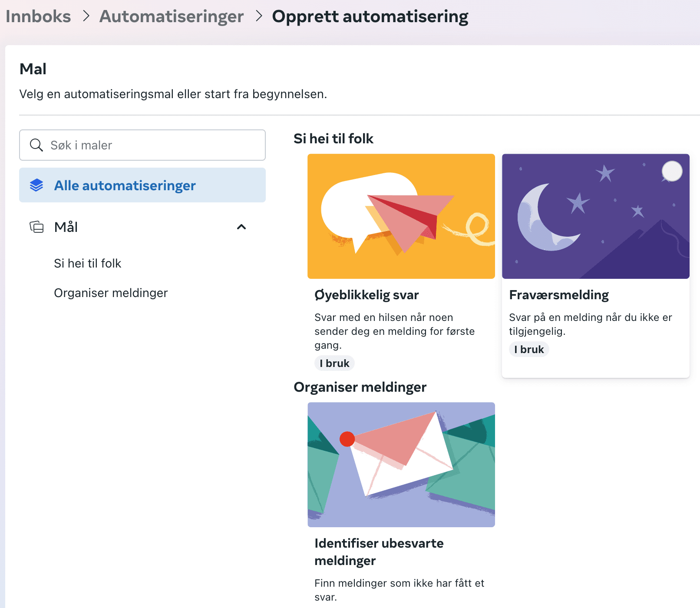The width and height of the screenshot is (700, 608).
Task: Open the Innboks breadcrumb
Action: point(39,16)
